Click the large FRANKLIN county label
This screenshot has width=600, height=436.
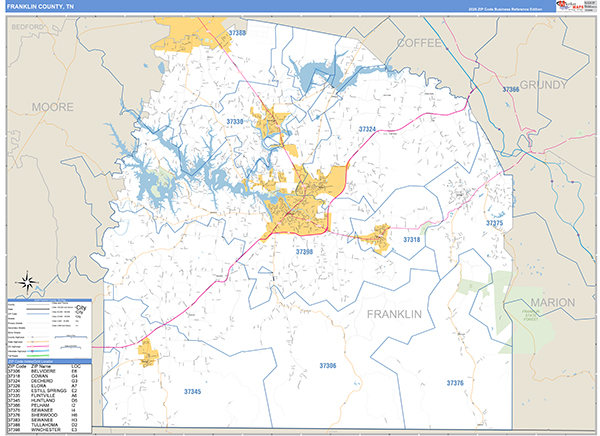tap(394, 314)
